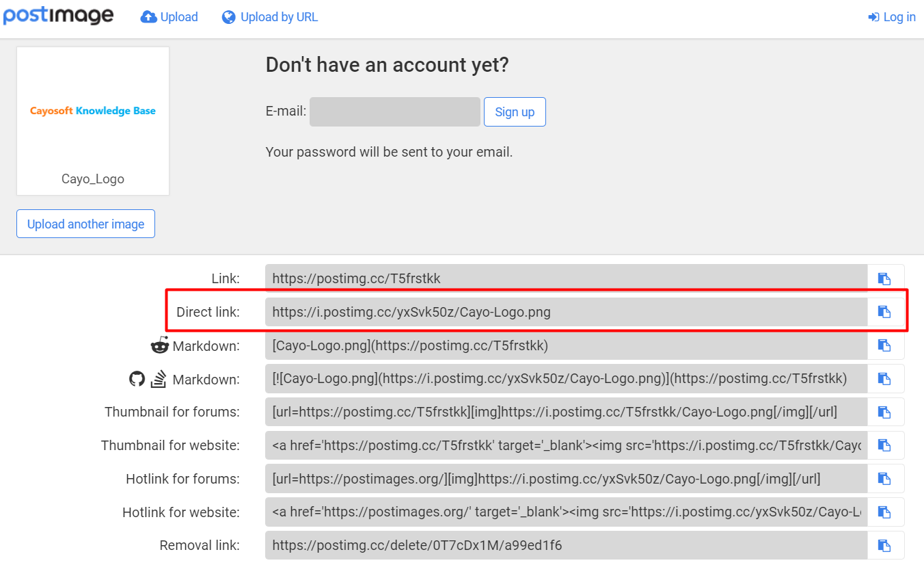Click "Your password will be sent" text
Image resolution: width=924 pixels, height=565 pixels.
(389, 152)
